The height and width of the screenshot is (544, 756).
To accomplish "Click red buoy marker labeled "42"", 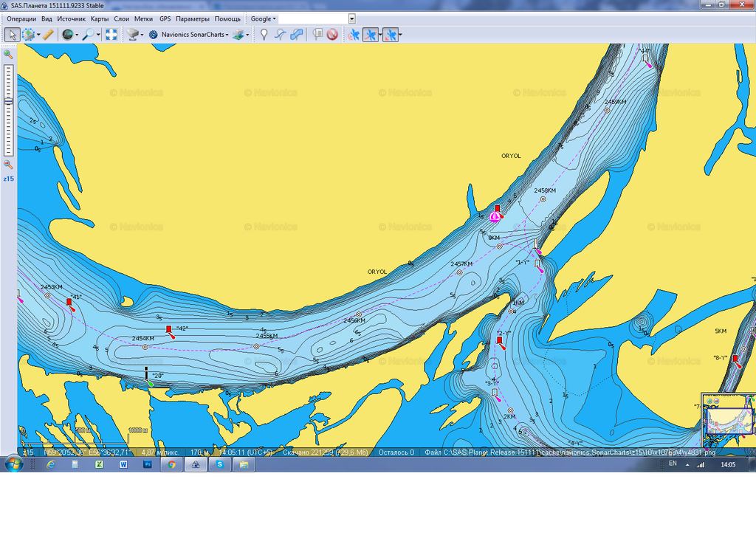I will [169, 330].
